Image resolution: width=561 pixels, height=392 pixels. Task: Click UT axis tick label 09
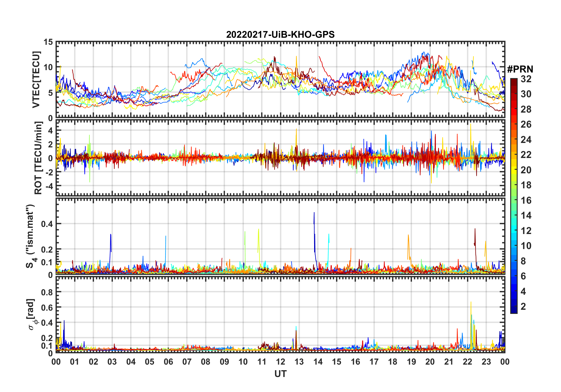click(224, 362)
